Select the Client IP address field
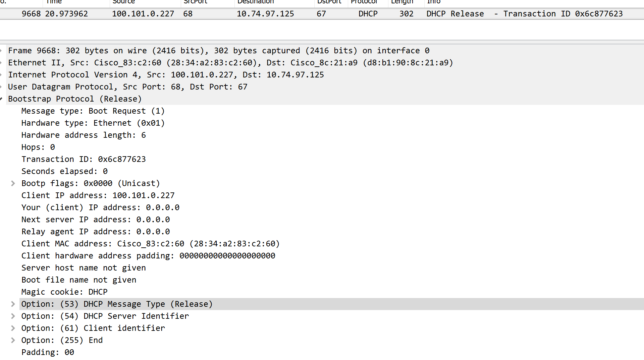This screenshot has height=360, width=644. pos(98,195)
